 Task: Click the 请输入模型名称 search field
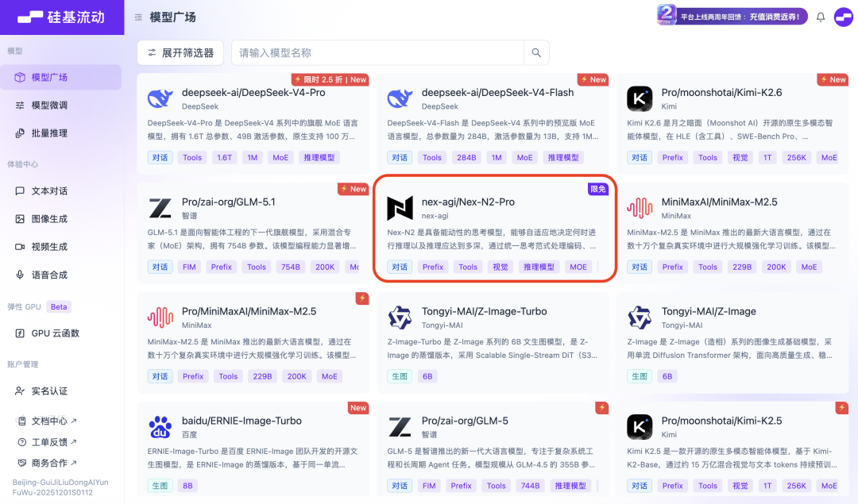tap(377, 53)
